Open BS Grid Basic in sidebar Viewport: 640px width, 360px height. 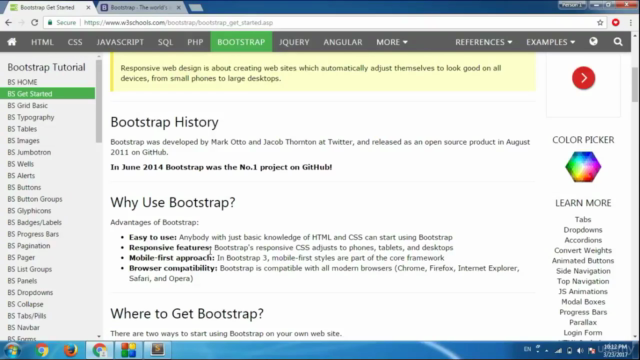[27, 105]
